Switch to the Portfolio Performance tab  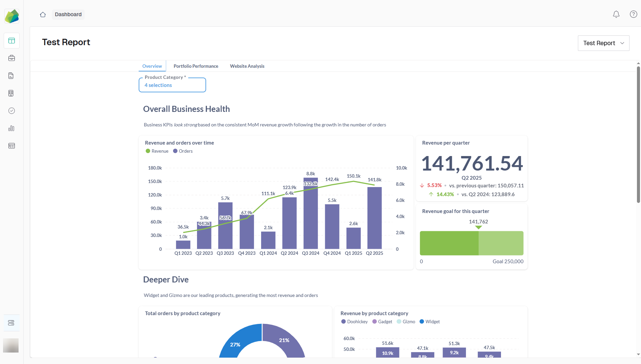pyautogui.click(x=196, y=66)
